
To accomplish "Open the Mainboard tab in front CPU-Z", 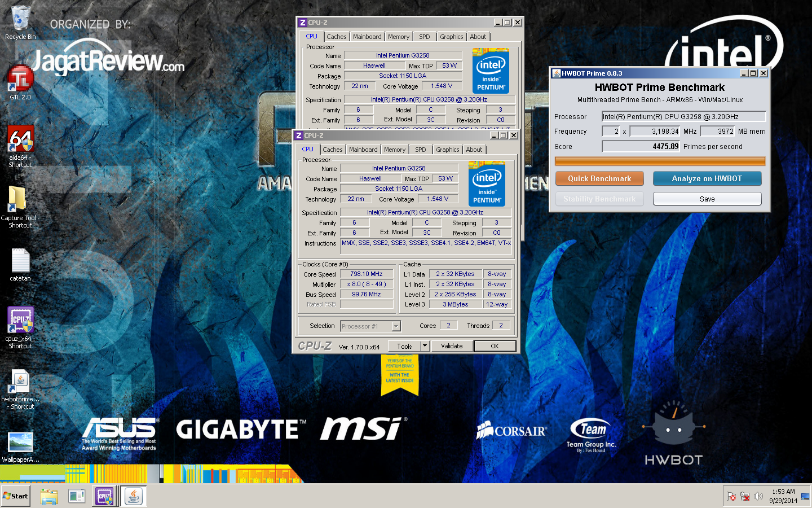I will (363, 150).
